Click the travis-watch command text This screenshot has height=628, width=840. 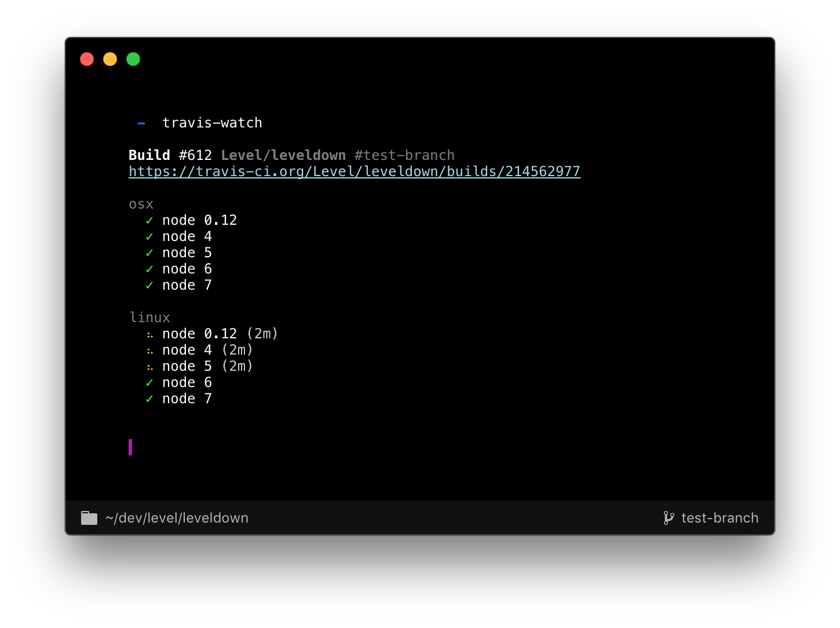[x=212, y=123]
